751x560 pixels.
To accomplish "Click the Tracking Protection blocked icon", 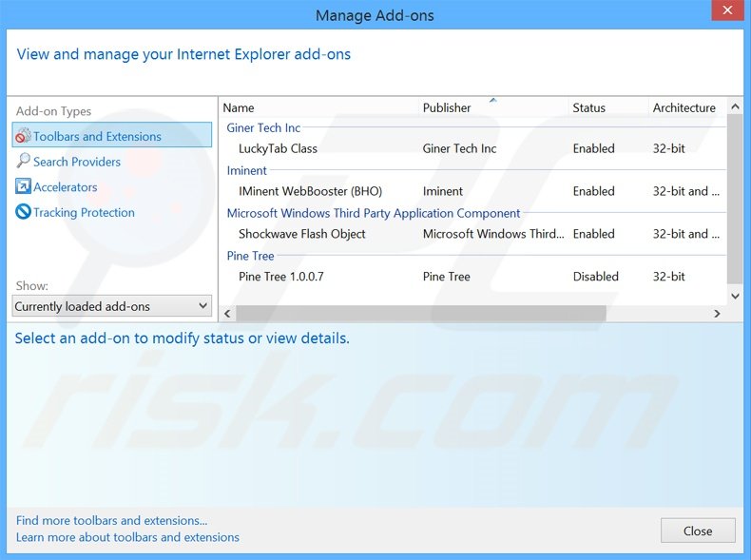I will [x=23, y=212].
